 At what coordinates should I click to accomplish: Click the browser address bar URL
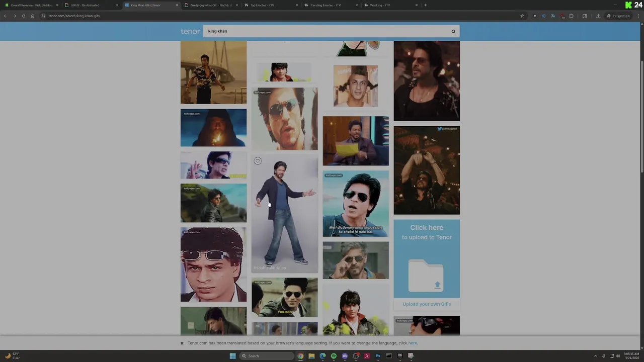pyautogui.click(x=74, y=16)
